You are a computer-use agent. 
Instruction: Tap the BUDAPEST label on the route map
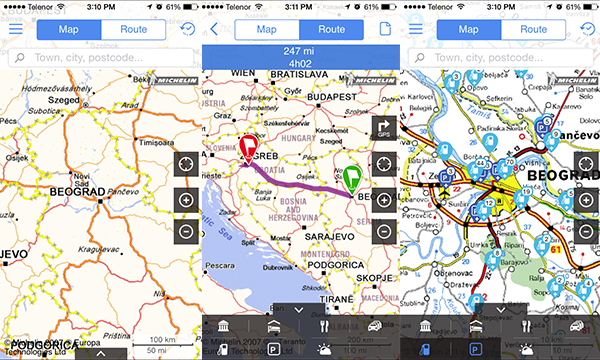tap(332, 97)
